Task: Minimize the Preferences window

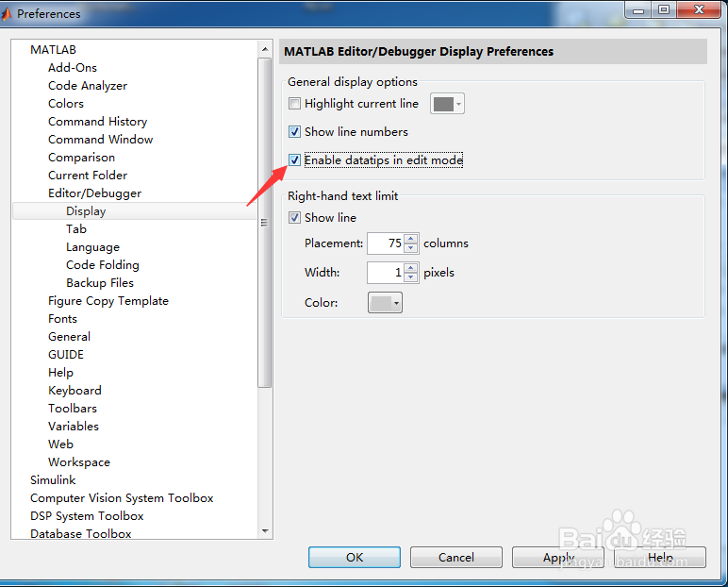Action: pos(638,9)
